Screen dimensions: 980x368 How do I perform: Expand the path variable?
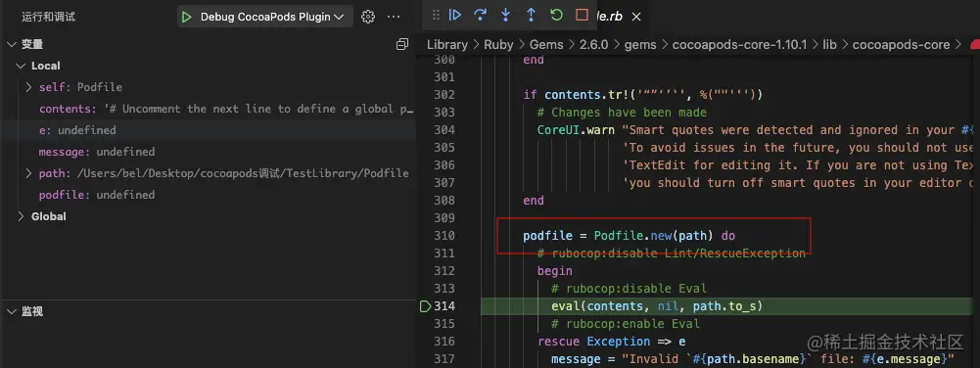[x=28, y=173]
